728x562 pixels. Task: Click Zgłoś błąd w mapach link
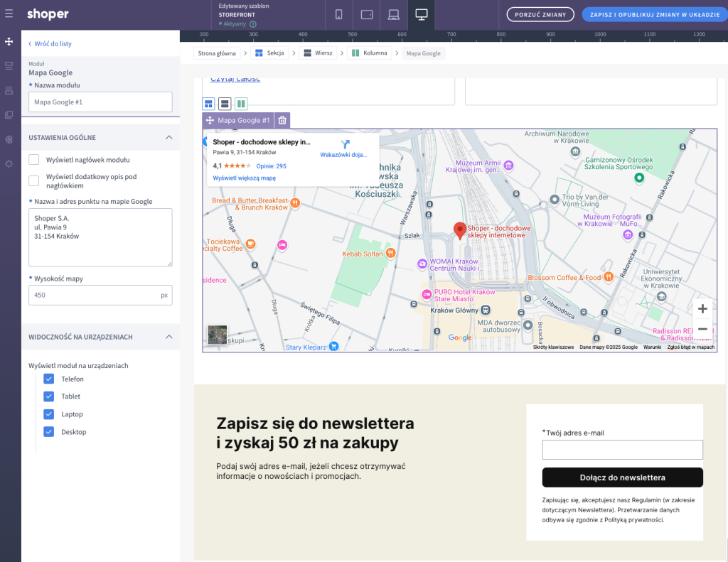click(690, 347)
